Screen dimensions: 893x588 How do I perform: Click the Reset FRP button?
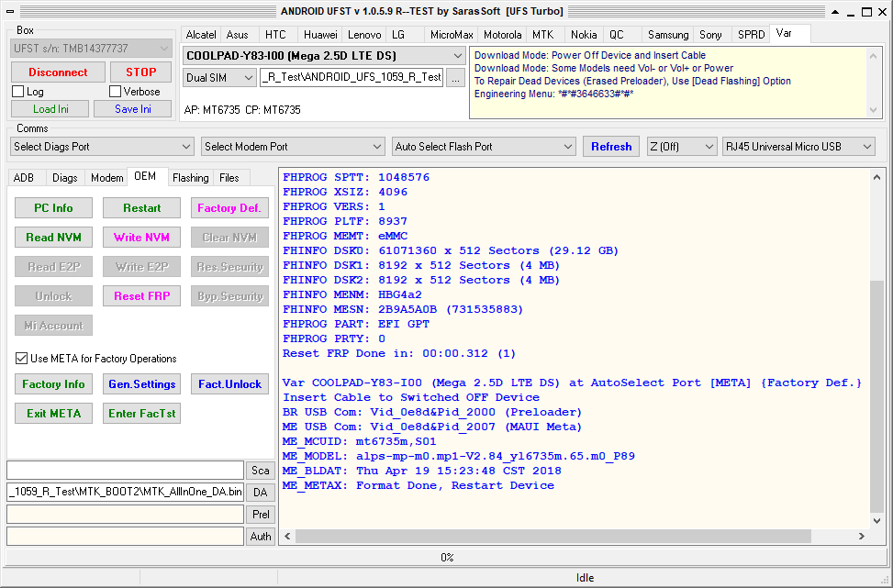pyautogui.click(x=141, y=296)
